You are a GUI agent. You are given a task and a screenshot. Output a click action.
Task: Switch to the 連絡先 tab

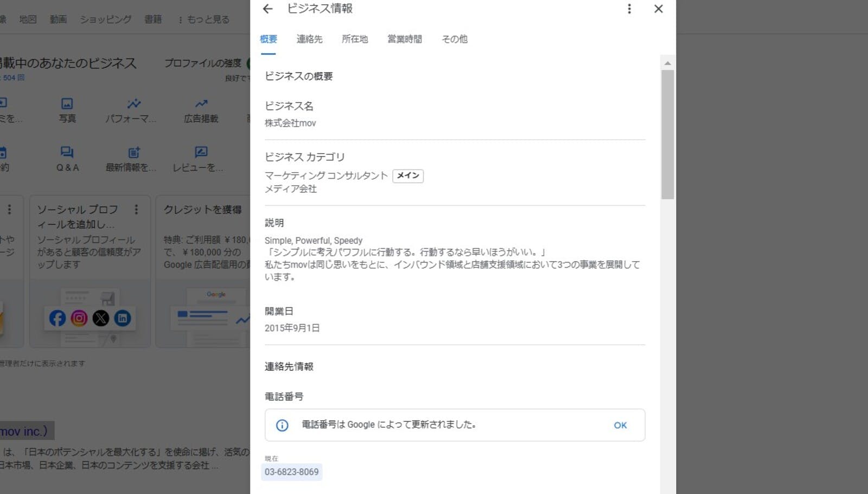(310, 39)
